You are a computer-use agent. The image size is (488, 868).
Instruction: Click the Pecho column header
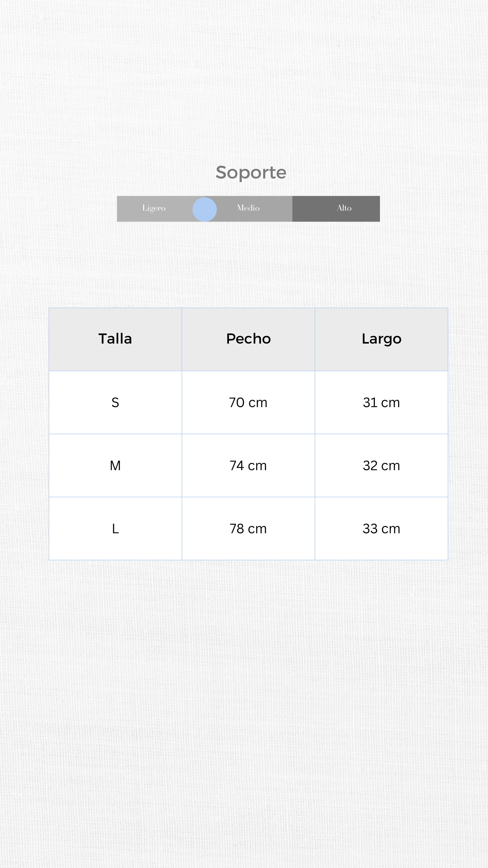[248, 339]
